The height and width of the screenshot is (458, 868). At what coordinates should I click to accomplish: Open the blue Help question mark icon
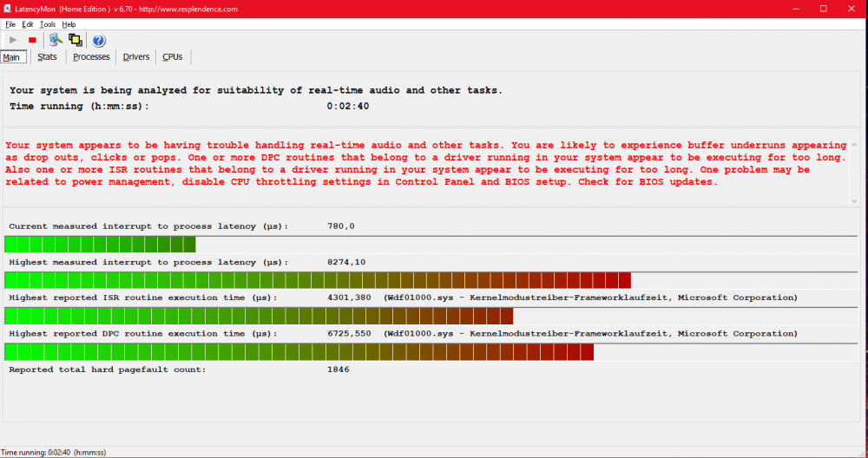[99, 41]
